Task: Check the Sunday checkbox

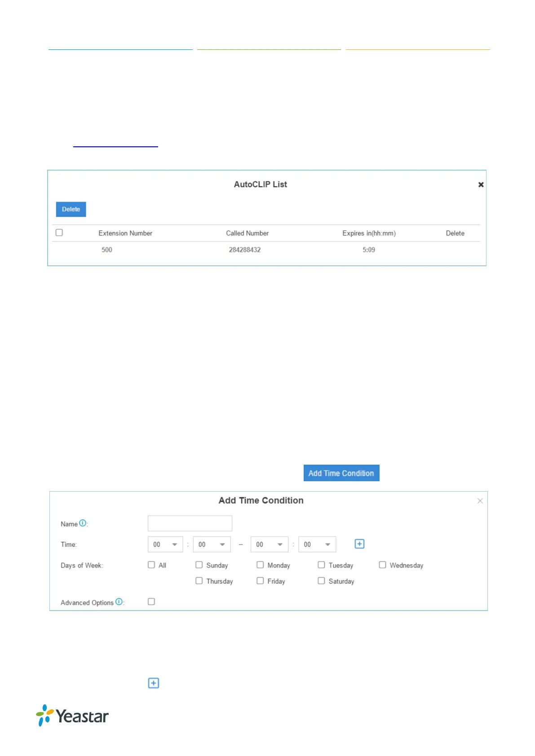Action: (199, 565)
